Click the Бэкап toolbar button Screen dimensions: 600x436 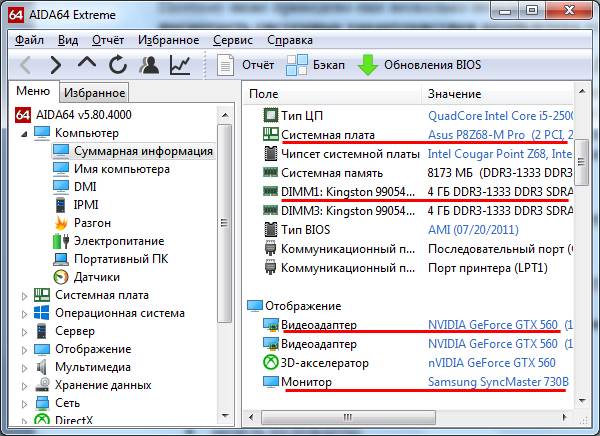click(x=297, y=66)
